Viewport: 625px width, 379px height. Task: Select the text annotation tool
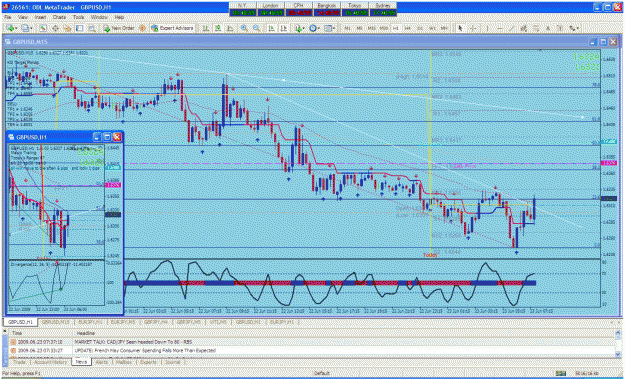coord(548,28)
